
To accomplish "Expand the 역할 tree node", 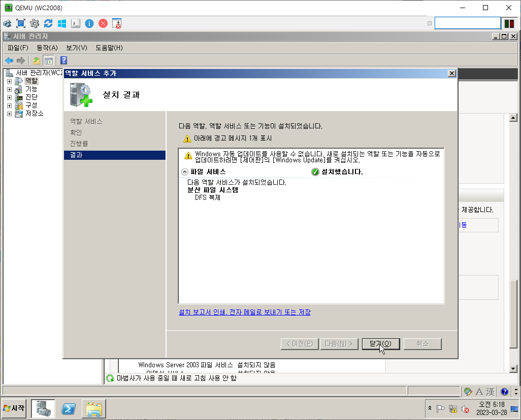I will coord(9,81).
